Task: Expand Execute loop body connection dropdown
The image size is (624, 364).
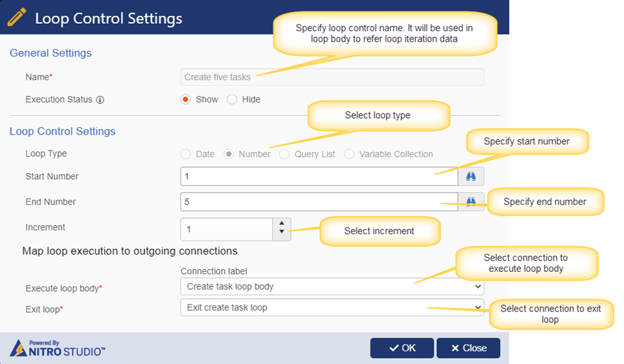Action: tap(333, 286)
